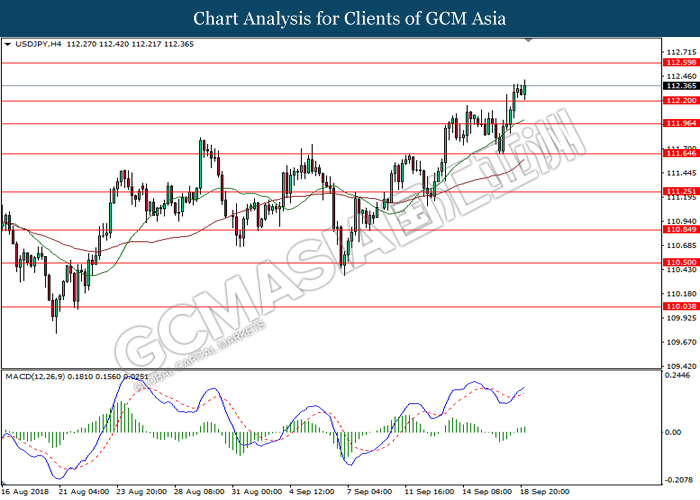Click the 110.180 price axis value
This screenshot has height=500, width=700.
tap(681, 294)
